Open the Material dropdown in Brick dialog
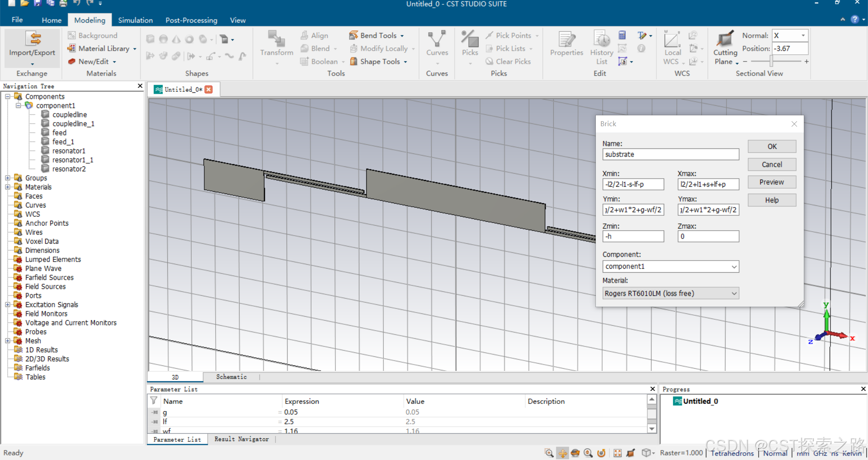This screenshot has width=868, height=460. (670, 293)
